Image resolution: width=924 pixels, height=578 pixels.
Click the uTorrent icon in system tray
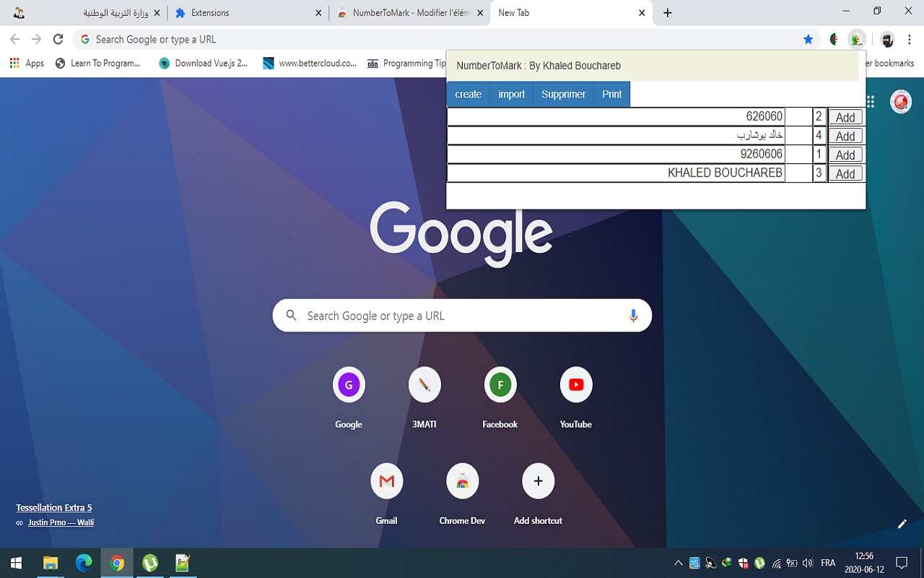click(759, 563)
